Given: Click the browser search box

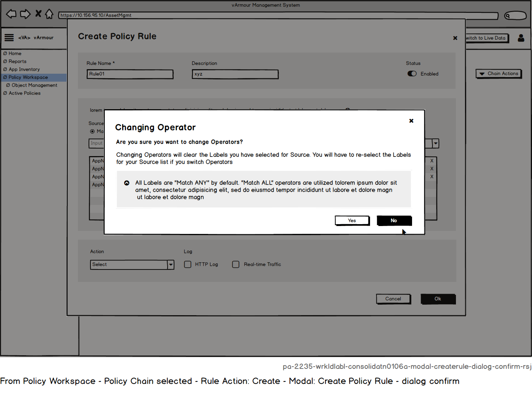Looking at the screenshot, I should (515, 15).
